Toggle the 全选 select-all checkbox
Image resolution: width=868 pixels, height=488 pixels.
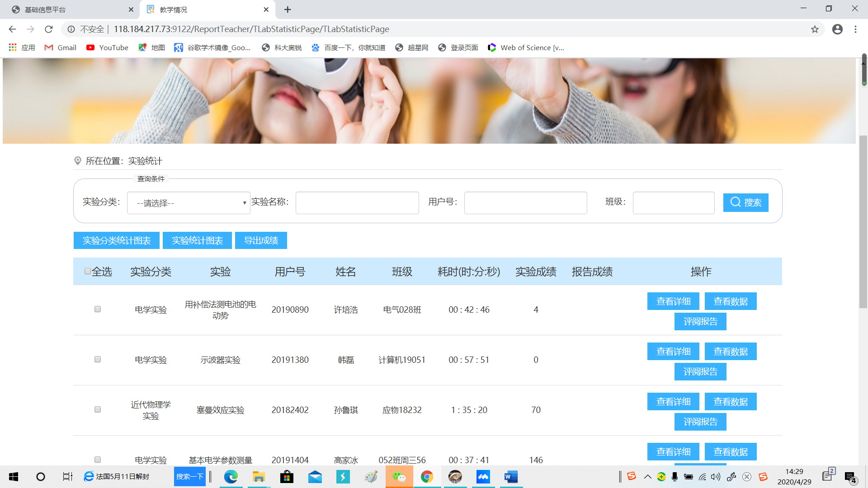tap(88, 271)
